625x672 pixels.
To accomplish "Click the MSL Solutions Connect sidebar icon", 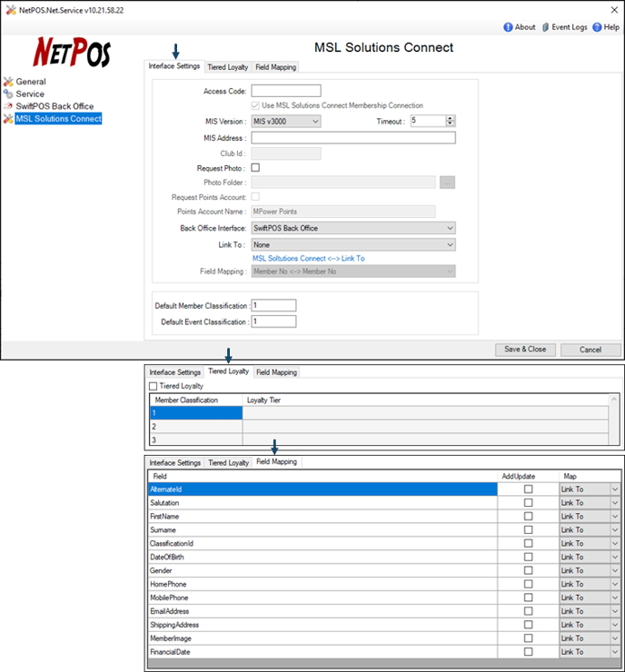I will [x=8, y=119].
